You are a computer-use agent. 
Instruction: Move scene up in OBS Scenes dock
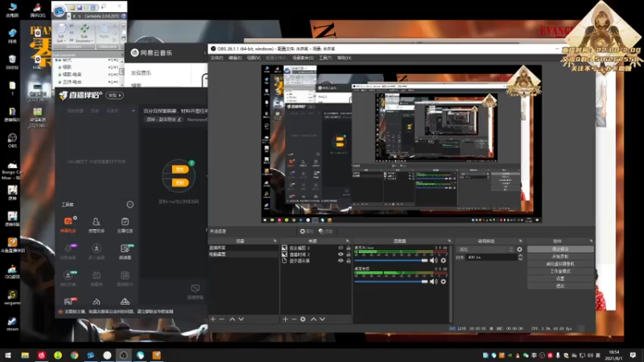232,319
